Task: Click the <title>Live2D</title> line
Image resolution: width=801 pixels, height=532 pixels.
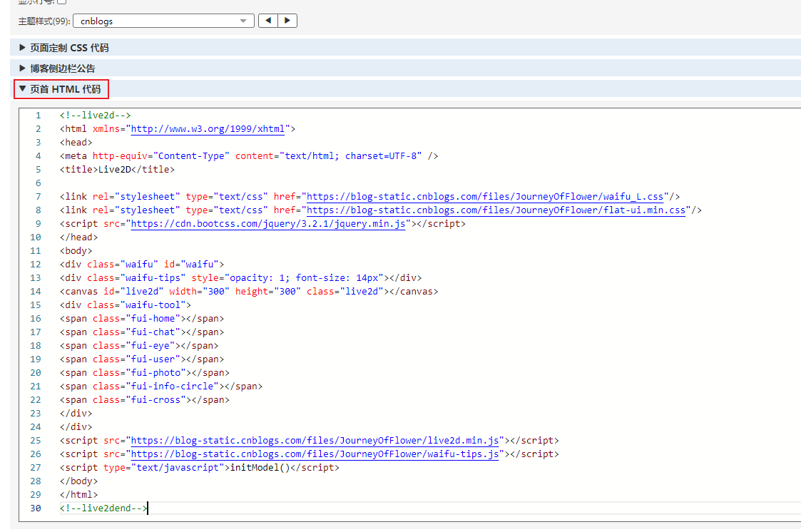Action: (x=117, y=170)
